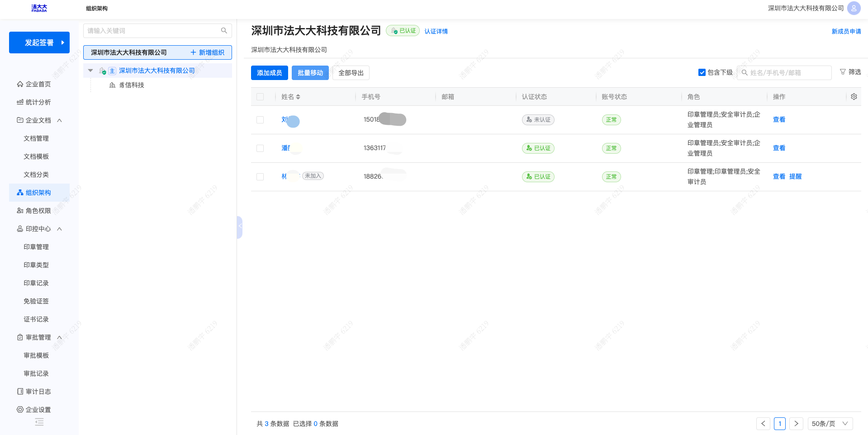Click the 企业设置 gear icon
This screenshot has width=868, height=435.
click(x=20, y=410)
